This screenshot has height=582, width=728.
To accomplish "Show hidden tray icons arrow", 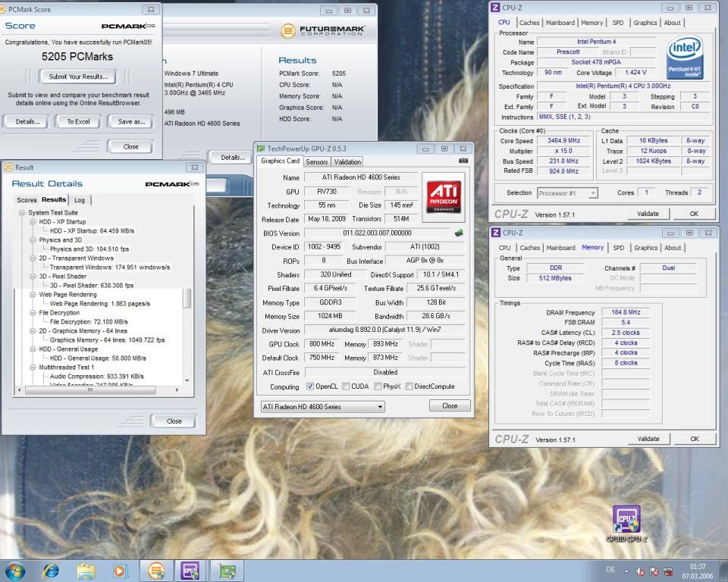I will 626,571.
